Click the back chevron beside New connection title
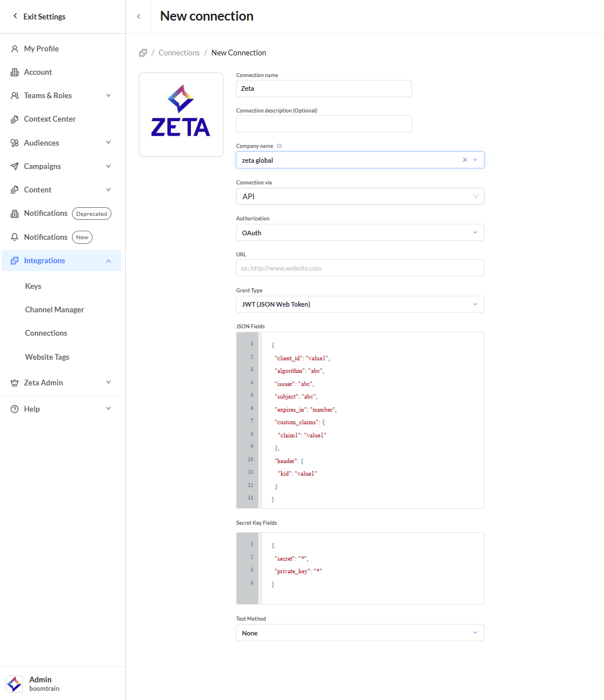 pos(138,16)
